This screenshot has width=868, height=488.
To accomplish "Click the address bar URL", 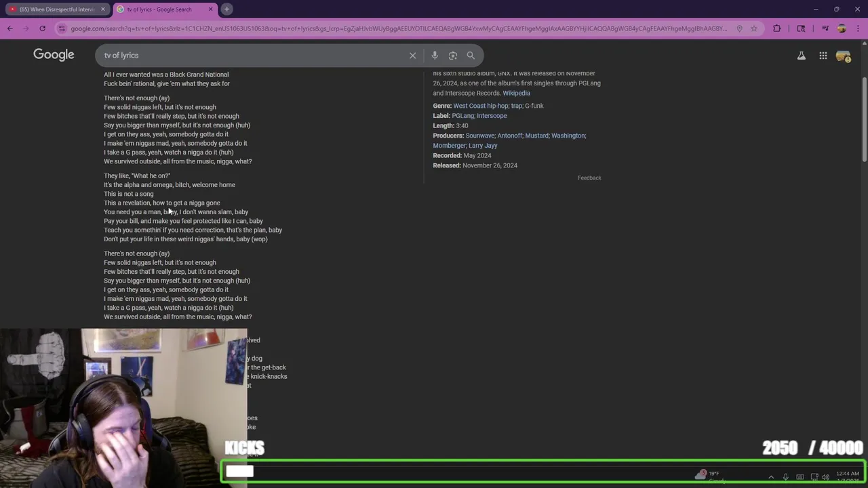I will (399, 28).
